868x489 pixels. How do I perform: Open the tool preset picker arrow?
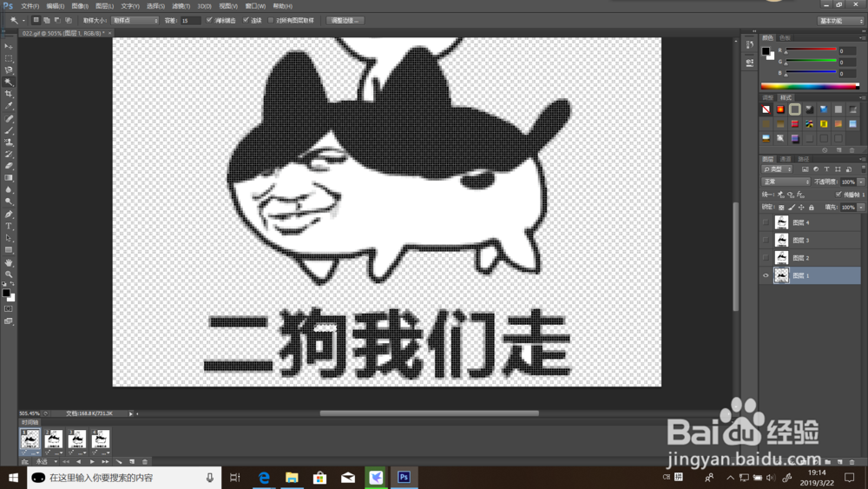click(23, 21)
